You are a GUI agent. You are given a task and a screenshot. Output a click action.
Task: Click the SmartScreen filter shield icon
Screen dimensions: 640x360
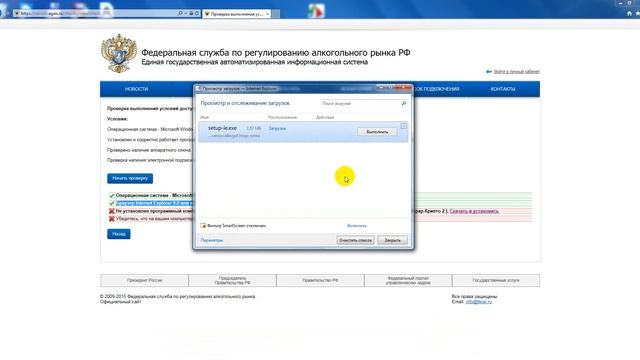203,226
